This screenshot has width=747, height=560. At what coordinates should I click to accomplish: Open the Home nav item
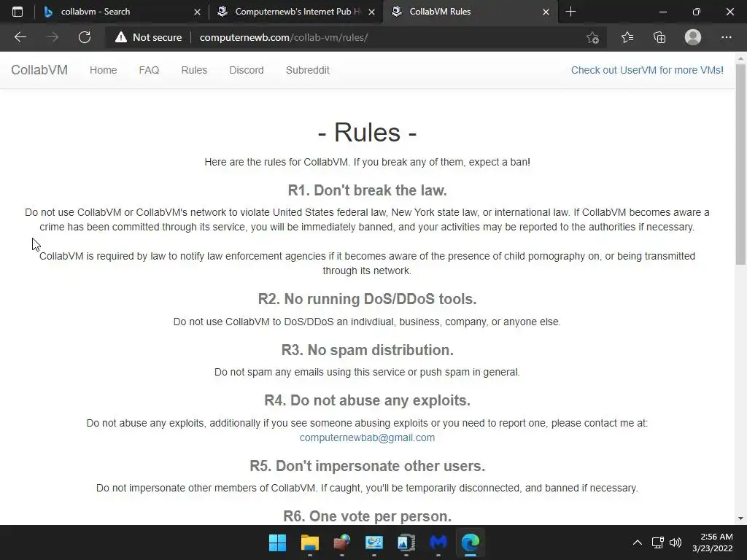click(x=103, y=70)
